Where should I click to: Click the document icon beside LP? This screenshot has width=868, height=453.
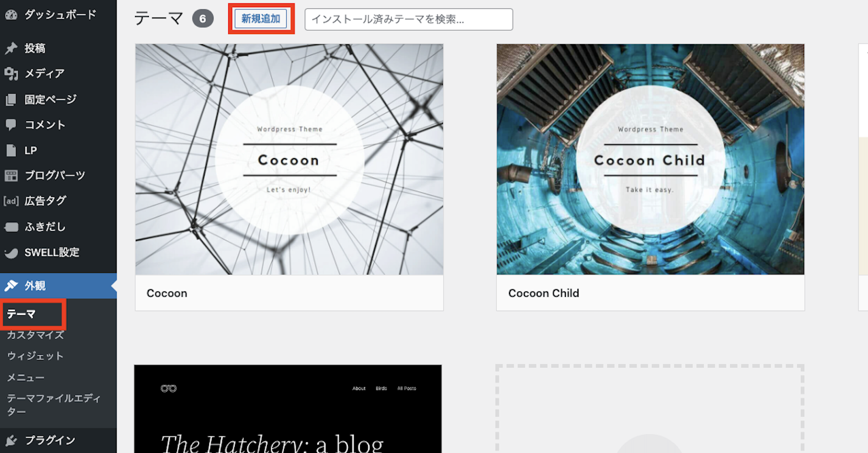(11, 150)
